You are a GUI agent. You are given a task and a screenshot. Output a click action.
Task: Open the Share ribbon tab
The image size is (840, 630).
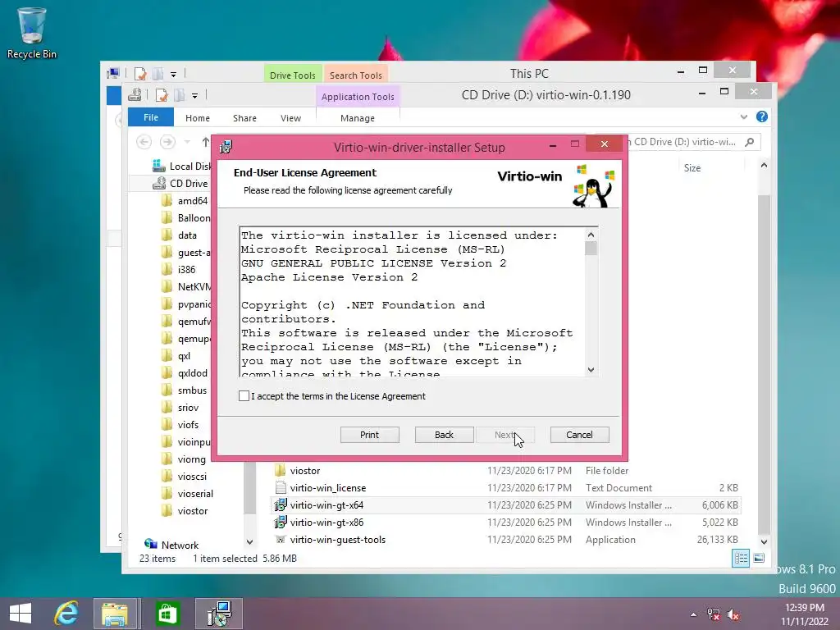pyautogui.click(x=244, y=118)
